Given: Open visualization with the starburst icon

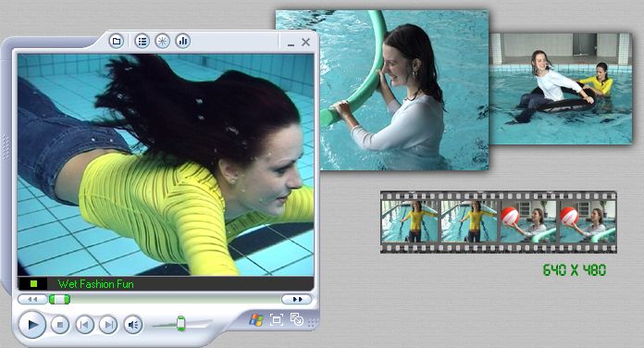Looking at the screenshot, I should pos(162,41).
